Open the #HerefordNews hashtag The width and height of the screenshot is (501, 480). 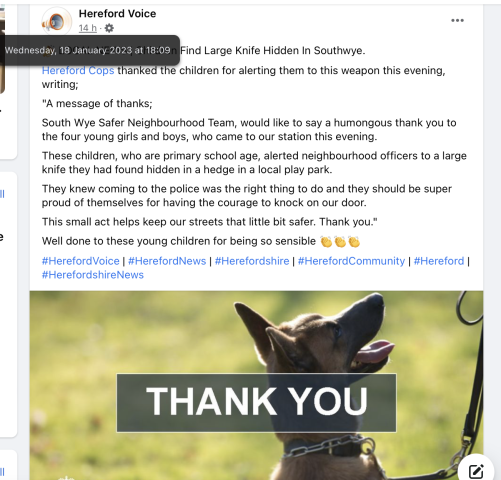(x=167, y=261)
